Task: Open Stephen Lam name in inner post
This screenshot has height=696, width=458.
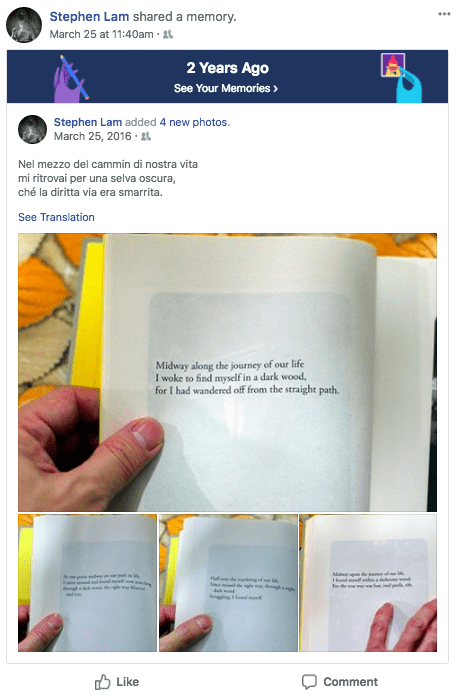Action: pos(88,122)
